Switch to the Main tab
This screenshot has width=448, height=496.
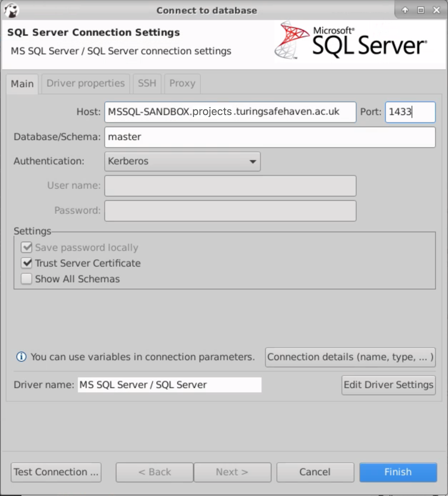22,84
